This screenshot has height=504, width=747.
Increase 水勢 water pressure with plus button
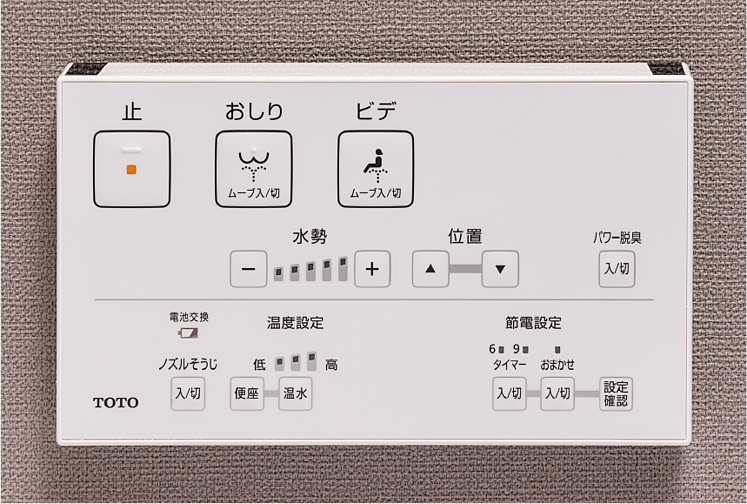(x=372, y=269)
